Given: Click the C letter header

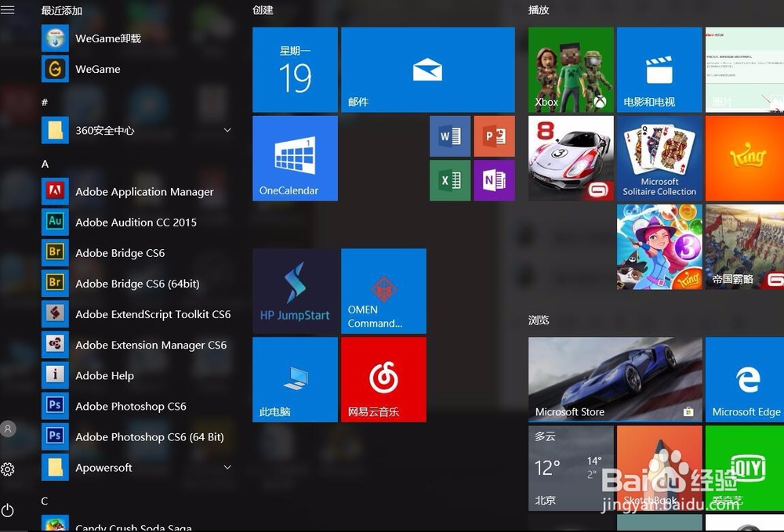Looking at the screenshot, I should 45,501.
